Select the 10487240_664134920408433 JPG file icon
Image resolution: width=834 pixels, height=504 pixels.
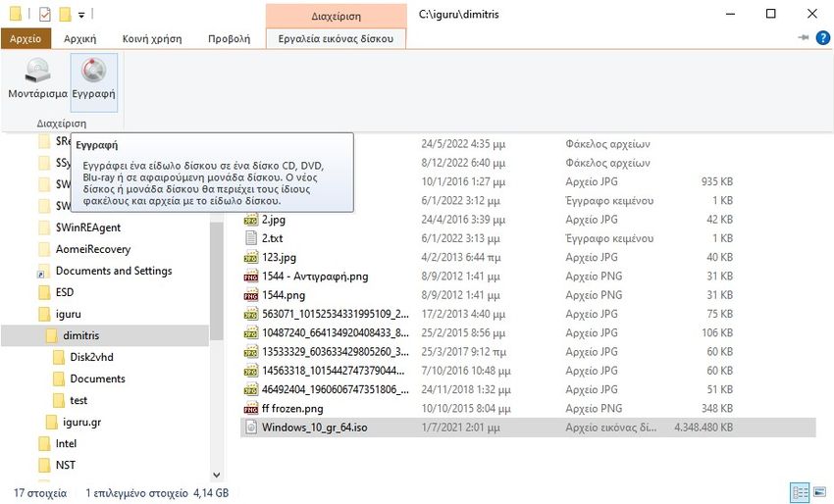coord(251,332)
